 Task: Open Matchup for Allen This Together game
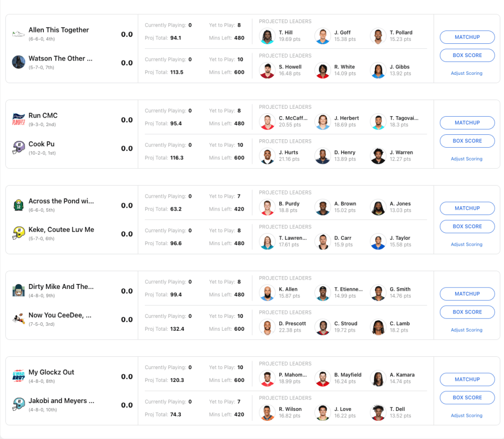[x=467, y=37]
